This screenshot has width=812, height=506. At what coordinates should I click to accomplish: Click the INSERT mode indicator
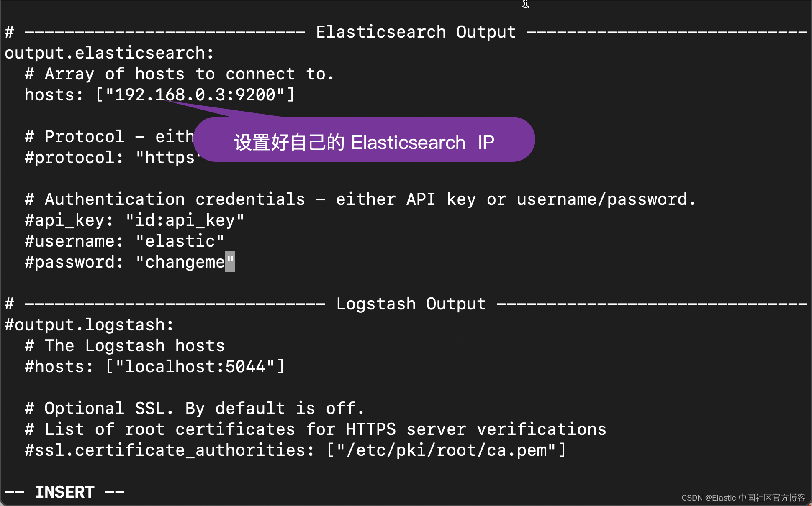(64, 492)
